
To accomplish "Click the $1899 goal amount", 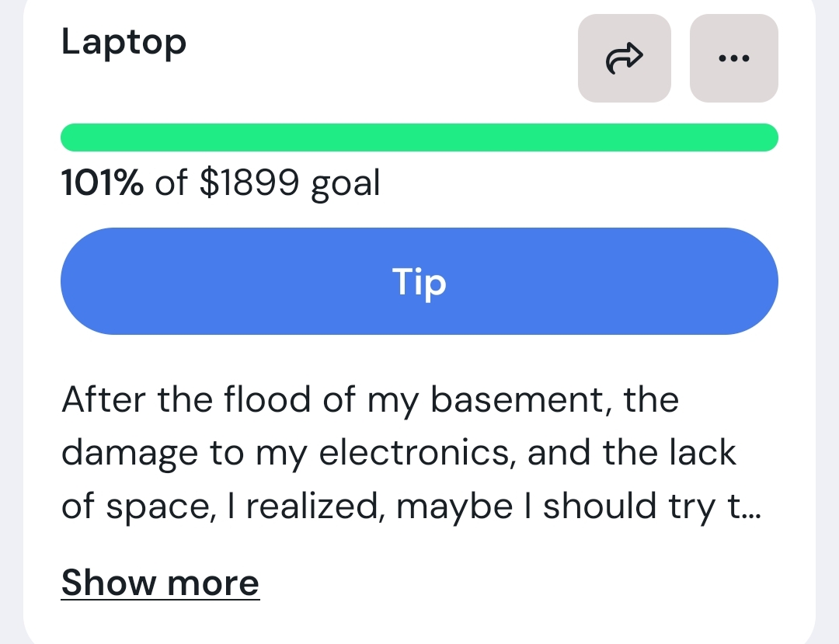I will coord(249,183).
